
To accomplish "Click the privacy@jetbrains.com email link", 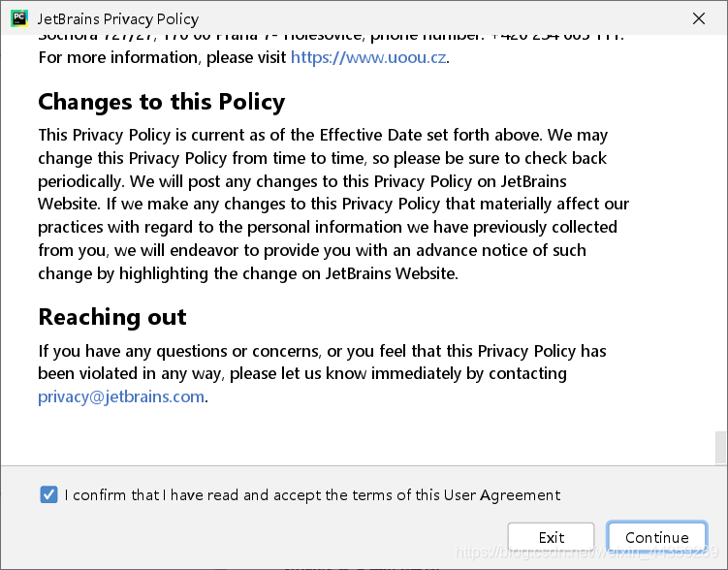I will pyautogui.click(x=121, y=396).
